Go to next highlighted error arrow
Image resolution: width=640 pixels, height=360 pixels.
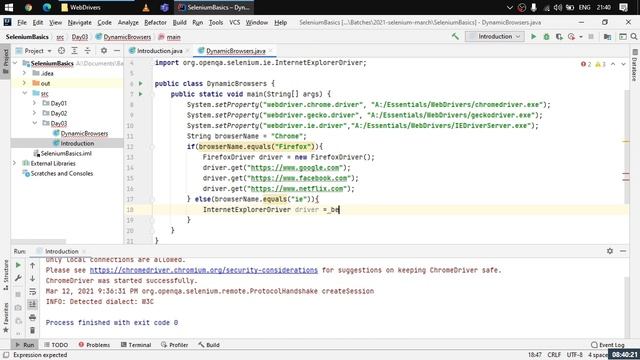623,64
